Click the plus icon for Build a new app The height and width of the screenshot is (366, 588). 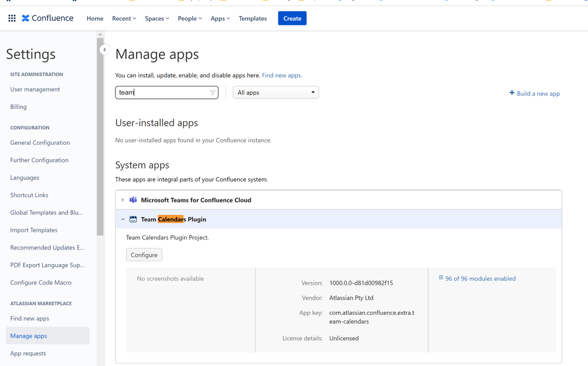coord(511,93)
